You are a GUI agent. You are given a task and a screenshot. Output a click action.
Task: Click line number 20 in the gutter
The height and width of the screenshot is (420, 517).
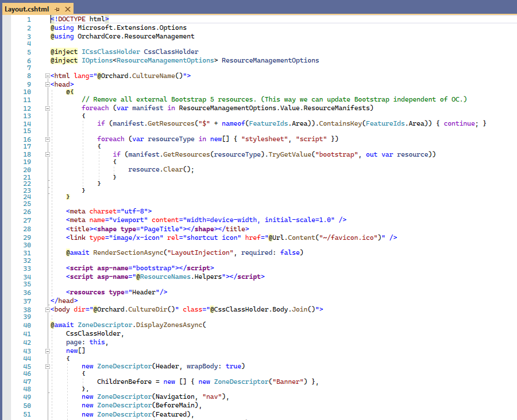click(x=27, y=170)
